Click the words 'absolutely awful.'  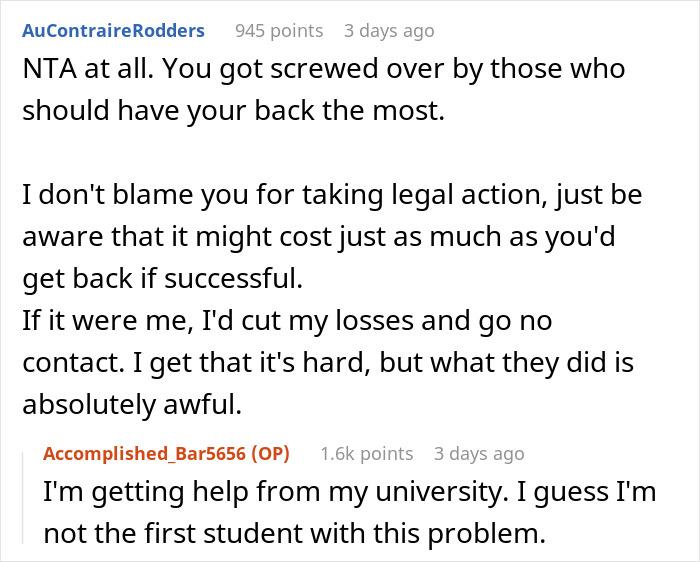coord(132,404)
